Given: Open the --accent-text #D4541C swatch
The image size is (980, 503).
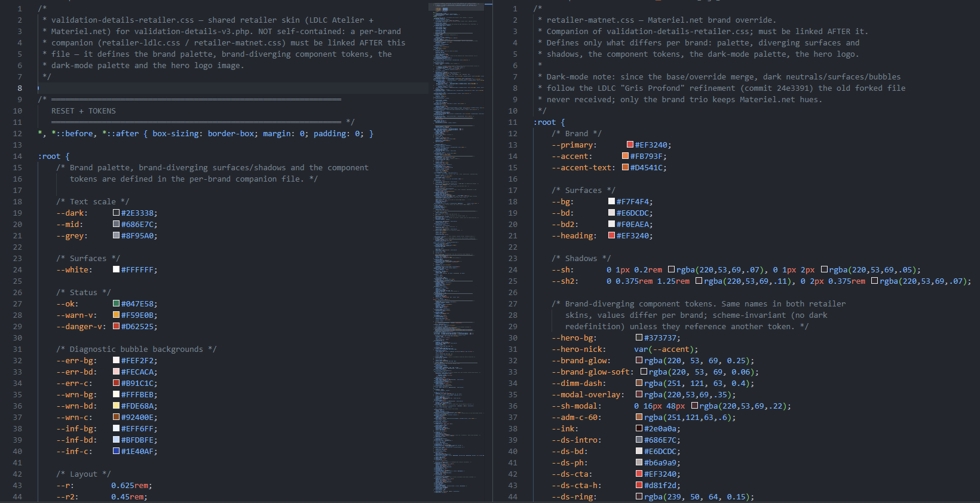Looking at the screenshot, I should tap(625, 167).
